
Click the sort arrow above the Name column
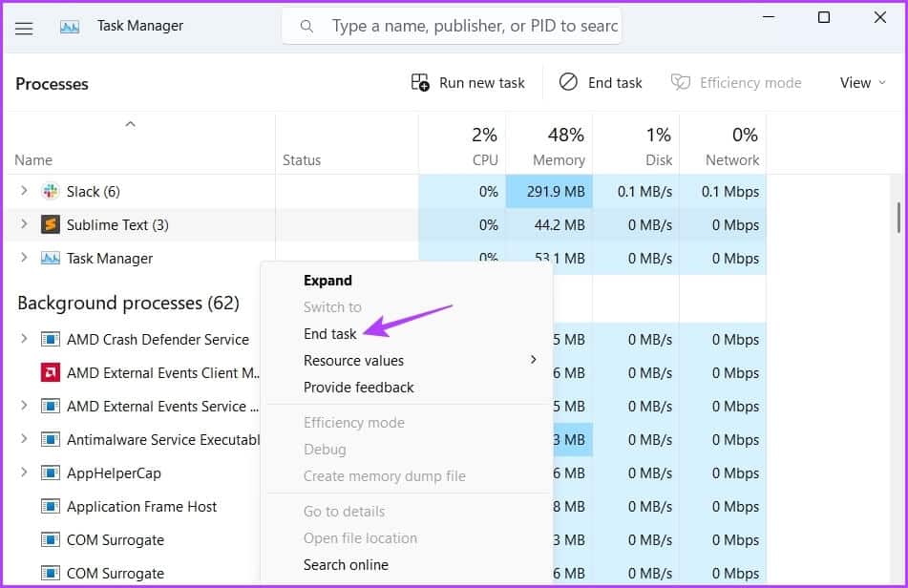coord(130,124)
